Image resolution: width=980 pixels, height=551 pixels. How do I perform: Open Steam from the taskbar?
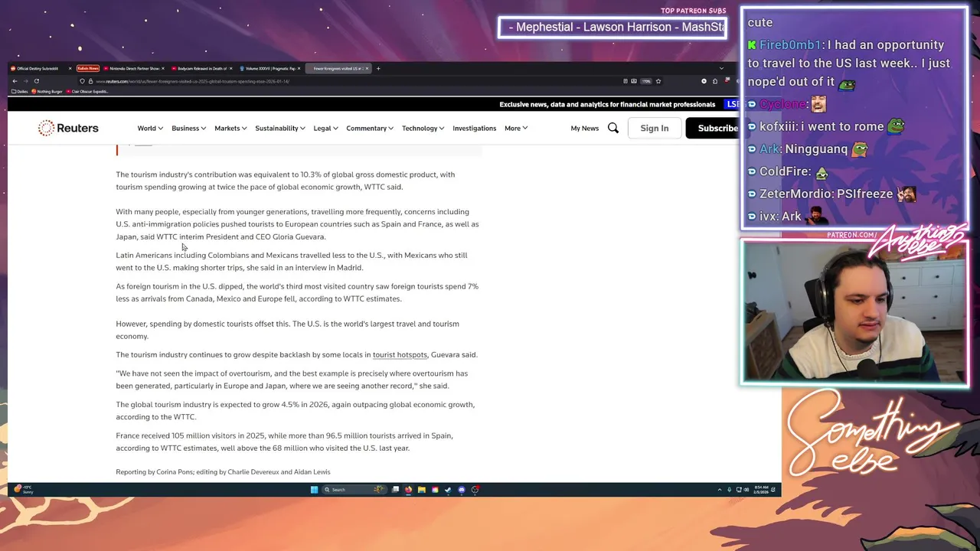tap(448, 490)
